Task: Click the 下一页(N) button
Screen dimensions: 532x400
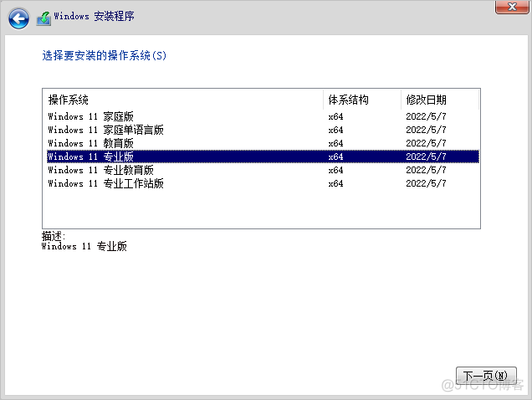Action: (486, 376)
